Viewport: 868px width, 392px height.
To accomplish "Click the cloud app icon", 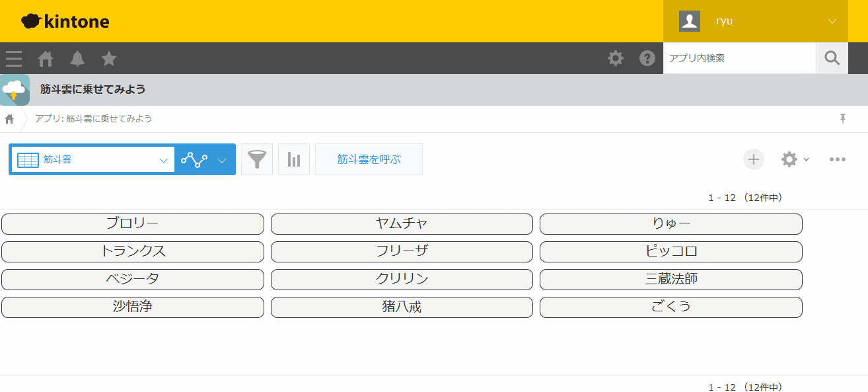I will tap(15, 90).
